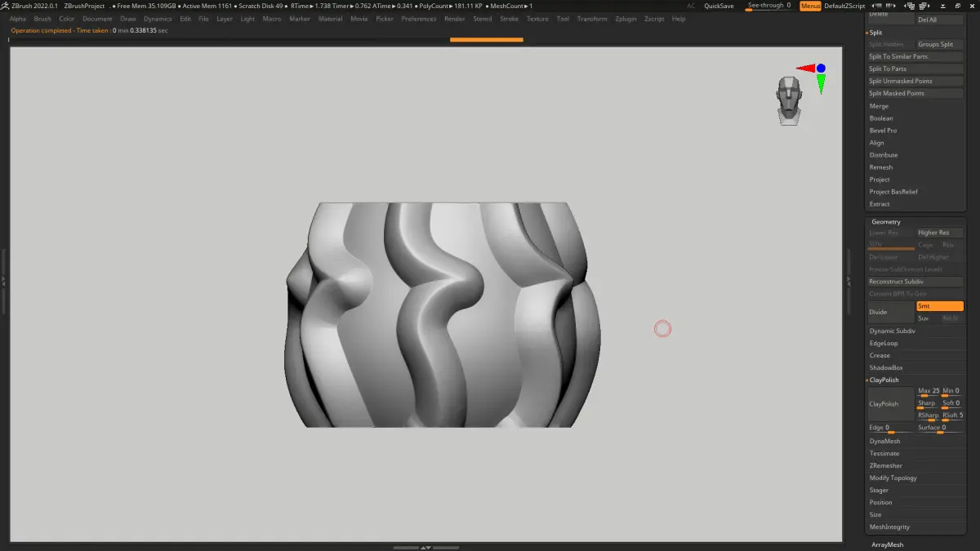
Task: Expand the Merge section
Action: (x=879, y=106)
